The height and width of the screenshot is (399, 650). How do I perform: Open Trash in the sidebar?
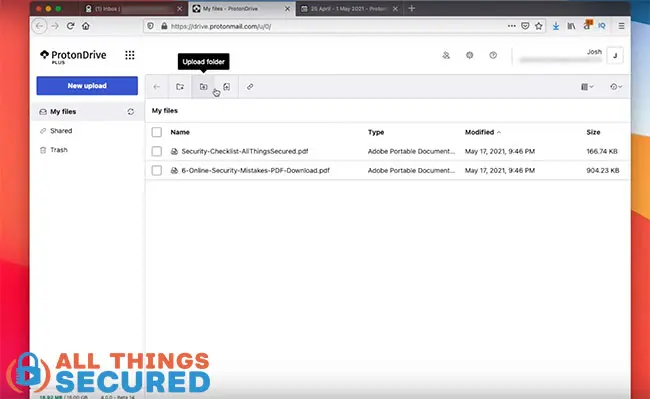(x=58, y=150)
